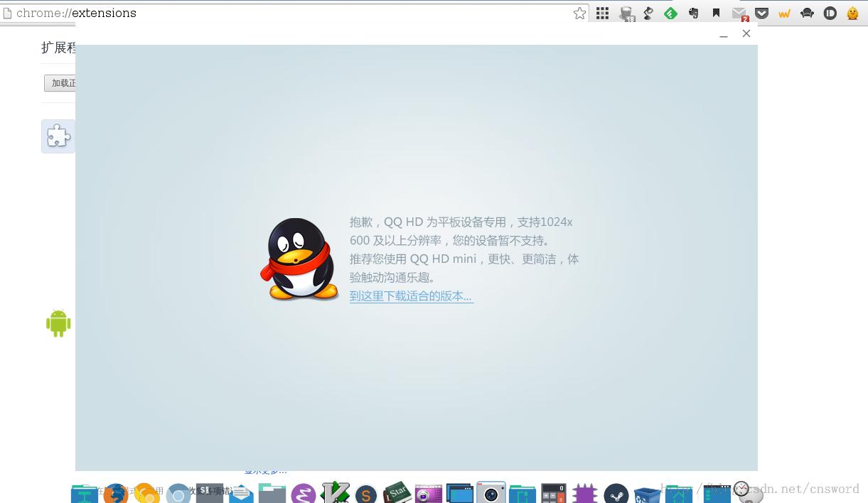Follow the download suitable version link
Viewport: 868px width, 503px height.
tap(411, 296)
